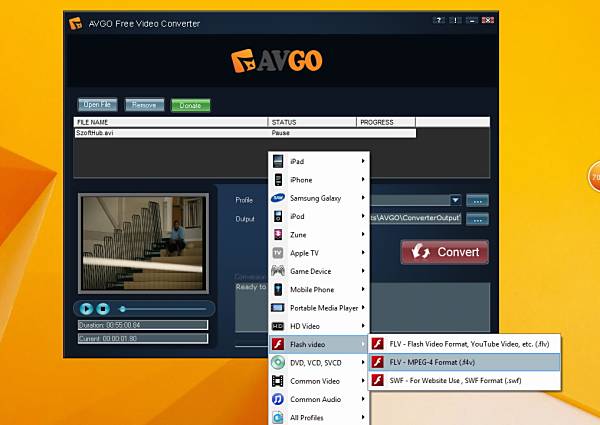Click the PROGRESS column header
The height and width of the screenshot is (425, 600).
point(386,122)
